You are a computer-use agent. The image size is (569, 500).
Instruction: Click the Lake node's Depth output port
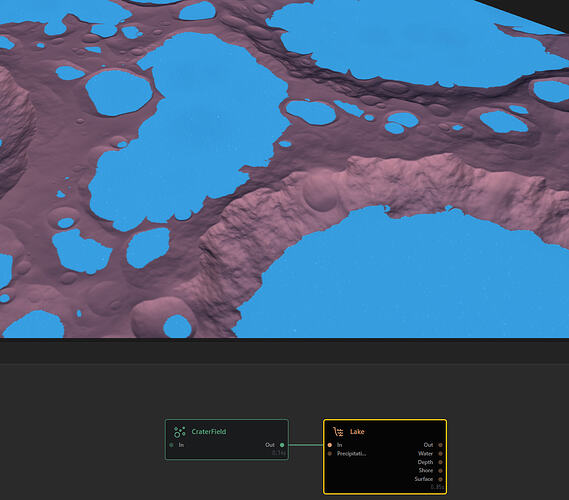tap(440, 462)
